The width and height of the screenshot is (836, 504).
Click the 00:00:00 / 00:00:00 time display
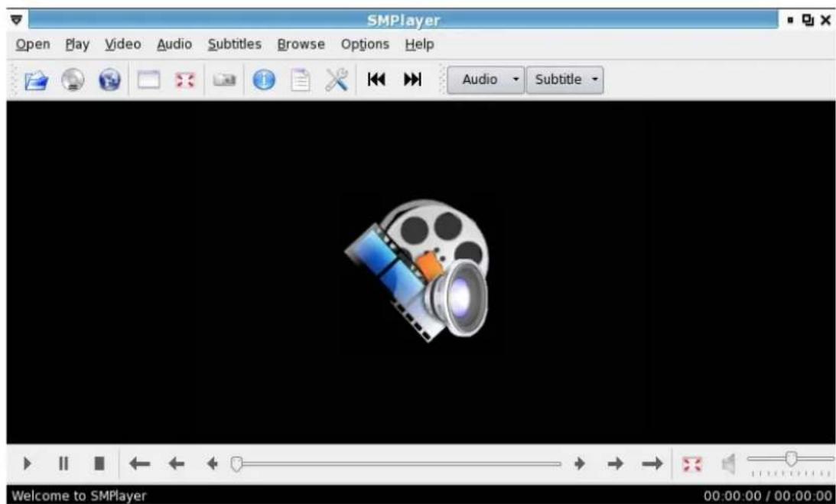pyautogui.click(x=768, y=496)
